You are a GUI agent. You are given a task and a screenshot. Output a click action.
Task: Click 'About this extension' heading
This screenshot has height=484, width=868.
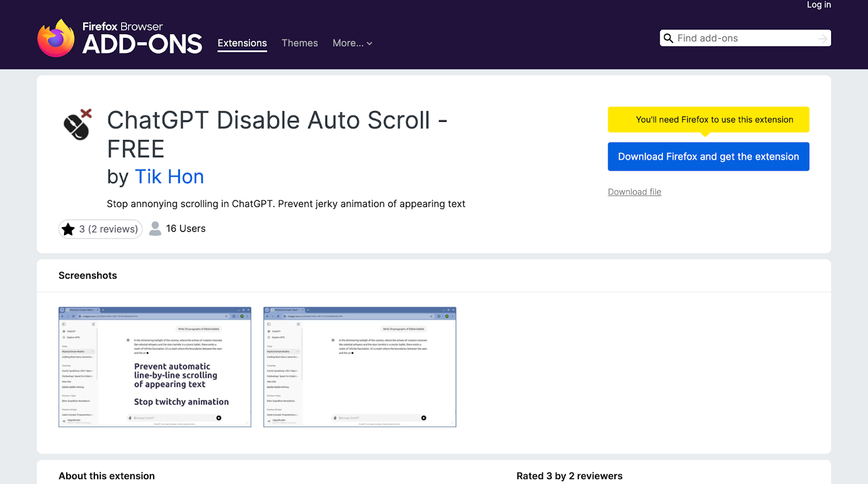[106, 476]
